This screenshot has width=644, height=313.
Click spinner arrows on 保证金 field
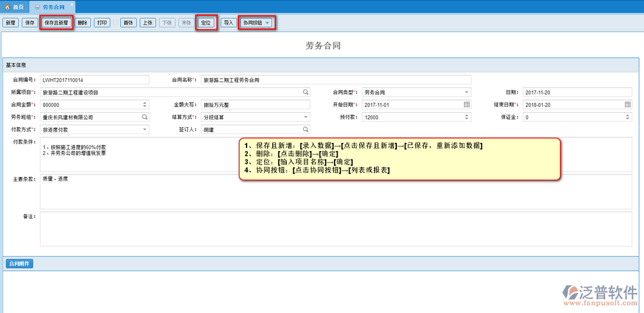coord(628,117)
